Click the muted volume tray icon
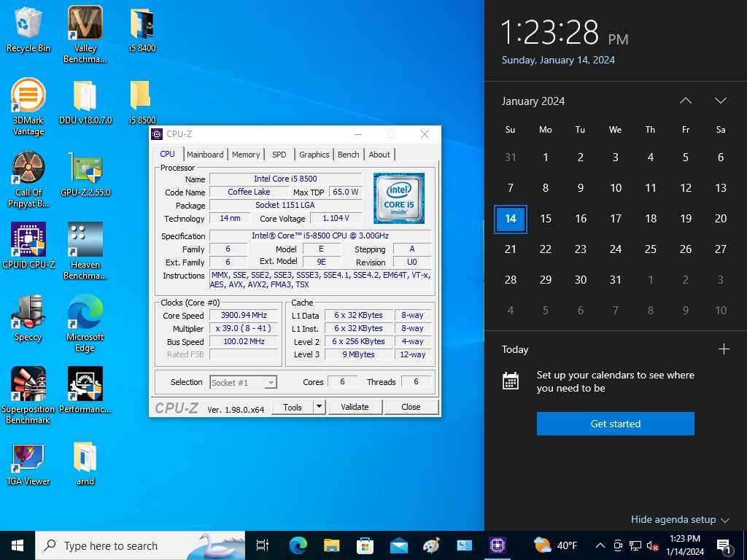The height and width of the screenshot is (560, 747). coord(652,545)
